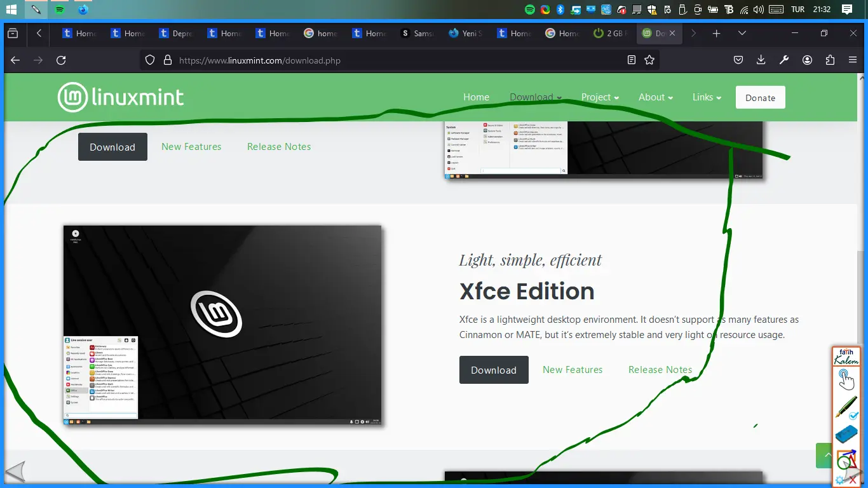Select the touch pointer tool in Fatih Kalem

tap(846, 379)
